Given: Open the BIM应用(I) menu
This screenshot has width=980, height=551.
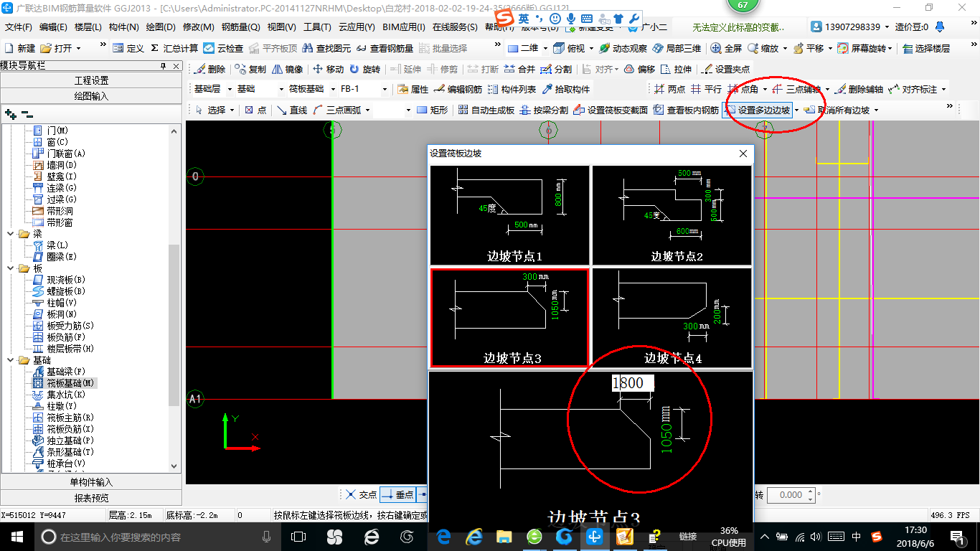Looking at the screenshot, I should click(403, 27).
